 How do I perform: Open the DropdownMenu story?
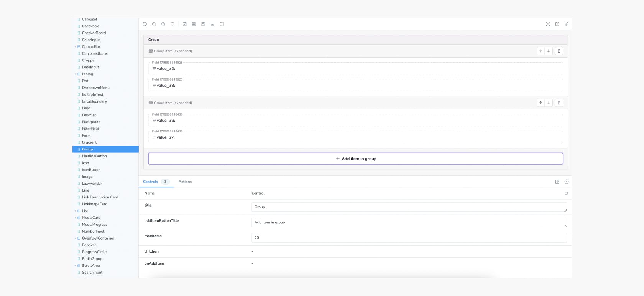click(95, 88)
